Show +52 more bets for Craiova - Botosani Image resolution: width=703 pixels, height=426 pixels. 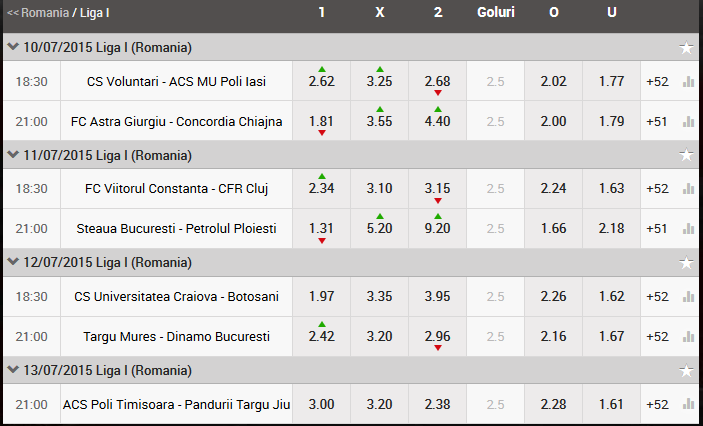pyautogui.click(x=657, y=296)
